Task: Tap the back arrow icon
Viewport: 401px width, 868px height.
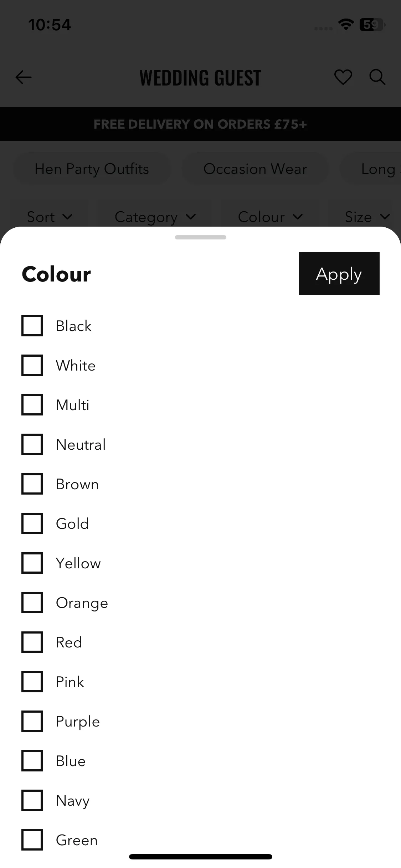Action: pos(24,77)
